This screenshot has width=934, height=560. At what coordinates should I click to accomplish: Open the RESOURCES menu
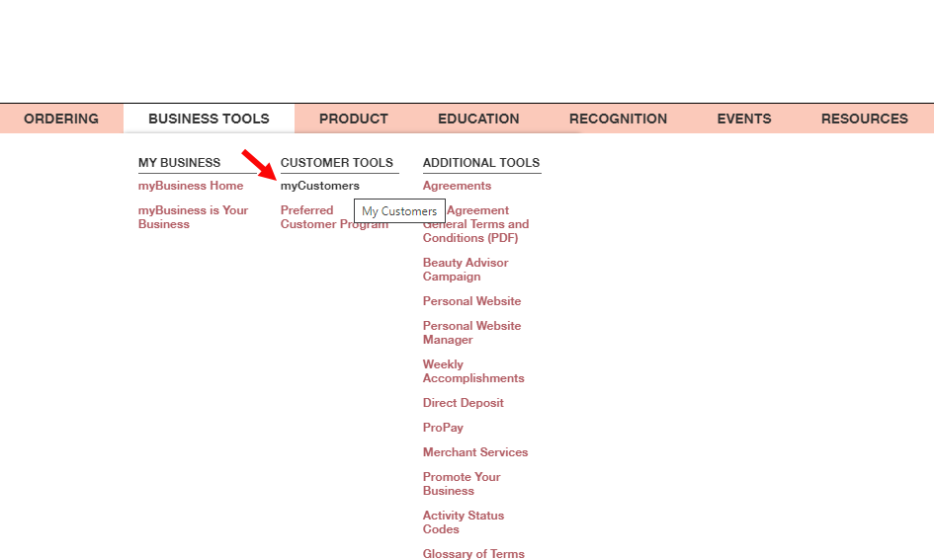pos(865,119)
